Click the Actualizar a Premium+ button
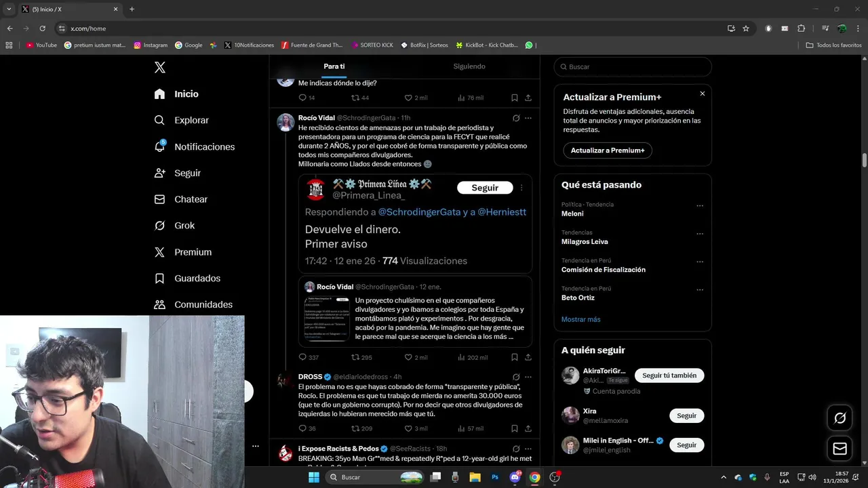Image resolution: width=868 pixels, height=488 pixels. point(608,150)
